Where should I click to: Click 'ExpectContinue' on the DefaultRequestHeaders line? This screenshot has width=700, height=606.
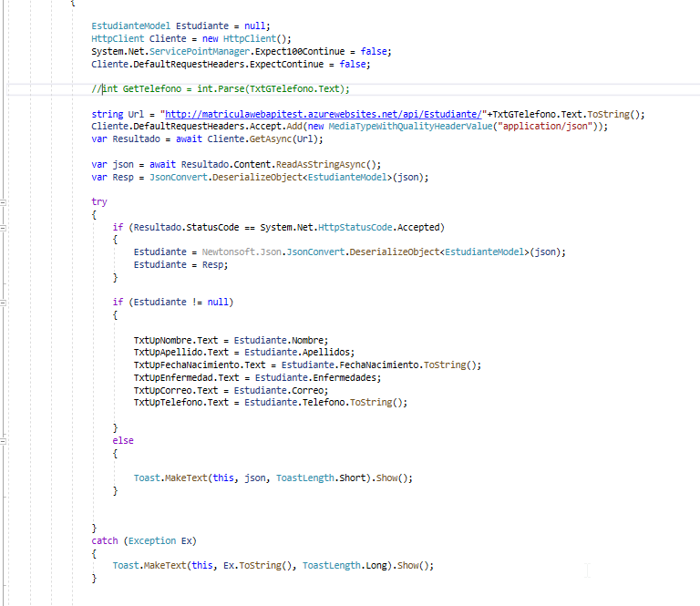(286, 65)
